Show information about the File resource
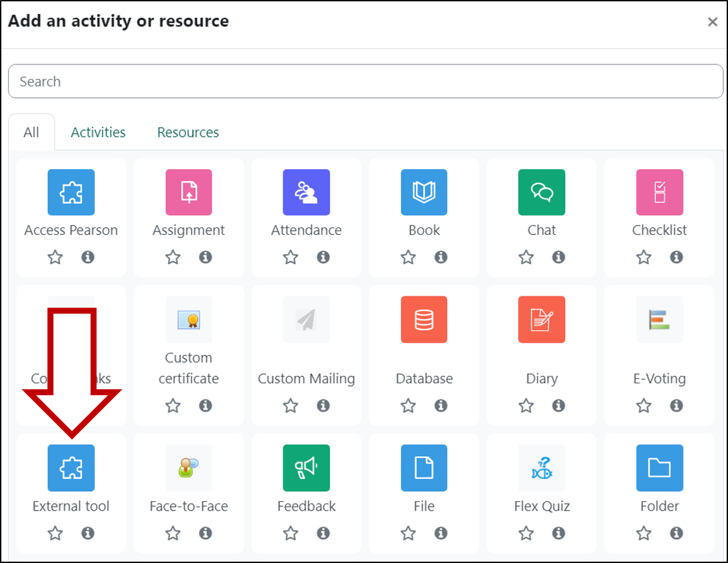This screenshot has height=563, width=728. (x=441, y=533)
